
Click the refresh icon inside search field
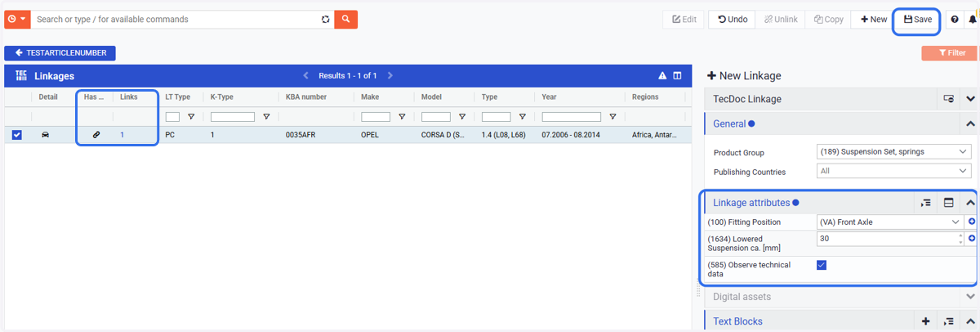coord(326,19)
